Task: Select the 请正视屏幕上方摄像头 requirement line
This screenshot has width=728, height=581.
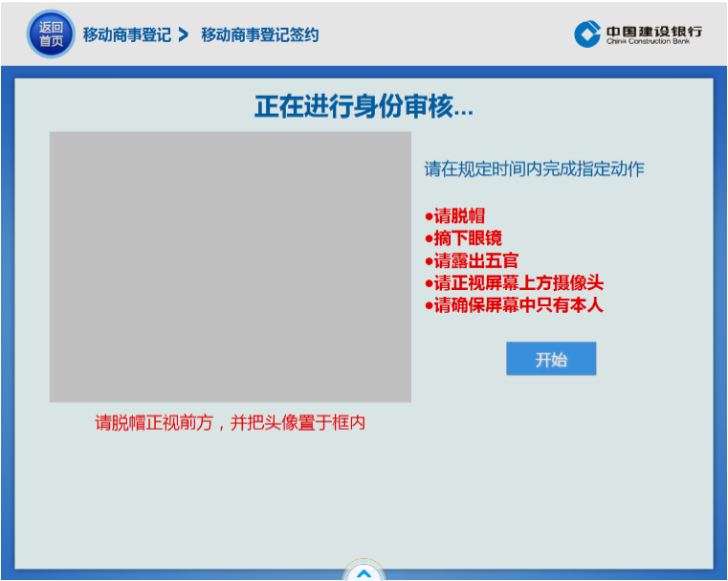Action: (x=518, y=283)
